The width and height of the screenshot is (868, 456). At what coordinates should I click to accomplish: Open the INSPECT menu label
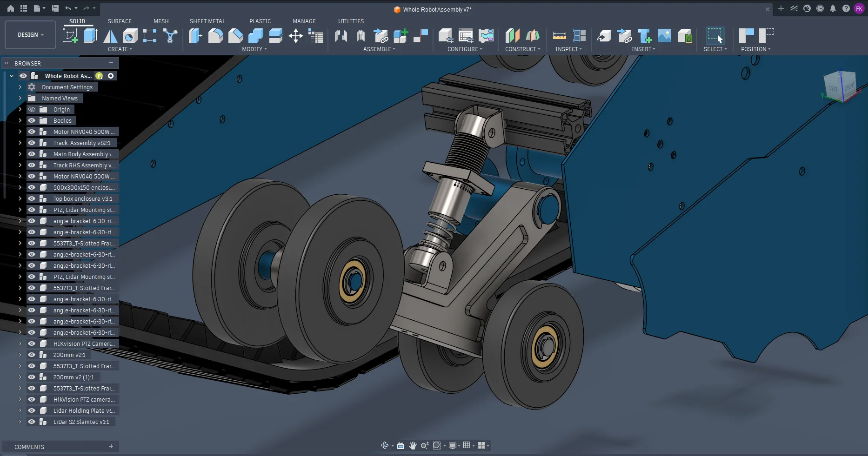click(568, 49)
